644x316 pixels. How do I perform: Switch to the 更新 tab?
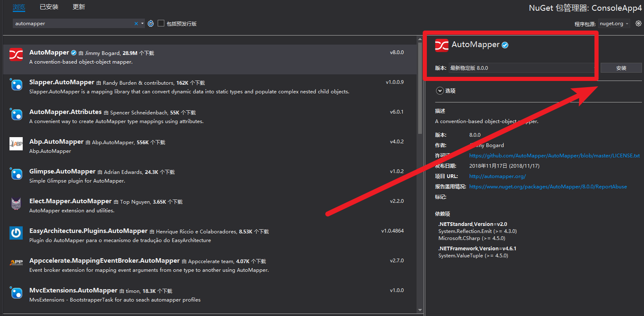79,7
